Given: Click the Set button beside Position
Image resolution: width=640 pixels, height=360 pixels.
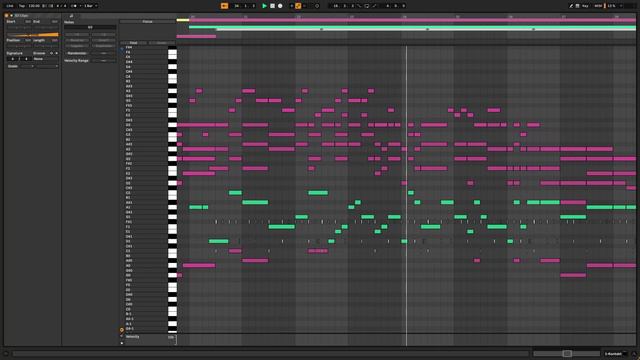Looking at the screenshot, I should [x=28, y=40].
